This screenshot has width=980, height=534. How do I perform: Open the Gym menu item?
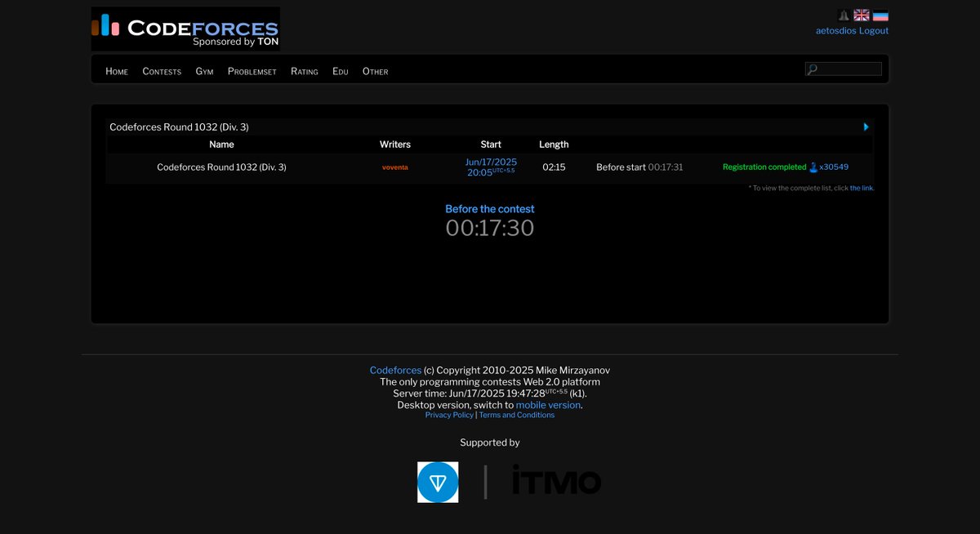pos(204,72)
